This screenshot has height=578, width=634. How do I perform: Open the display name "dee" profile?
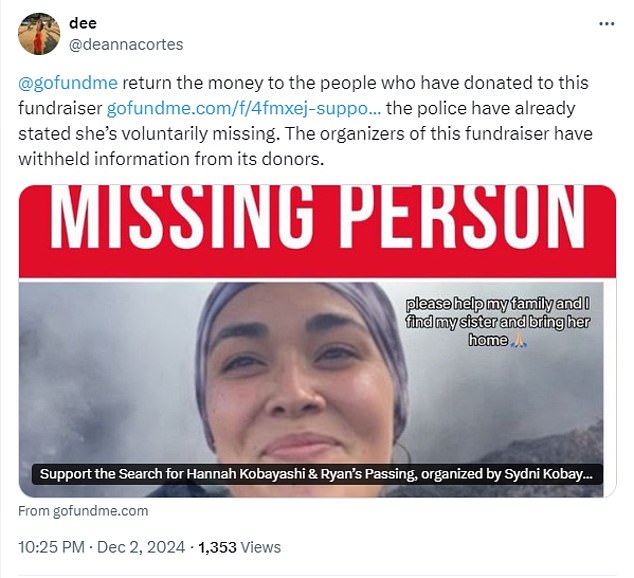[x=83, y=23]
